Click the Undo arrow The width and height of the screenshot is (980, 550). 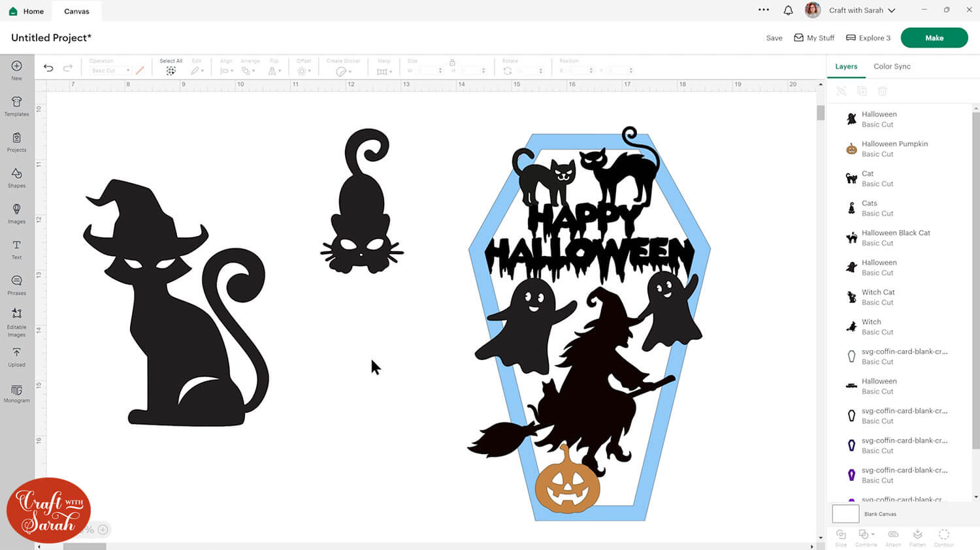(x=48, y=68)
